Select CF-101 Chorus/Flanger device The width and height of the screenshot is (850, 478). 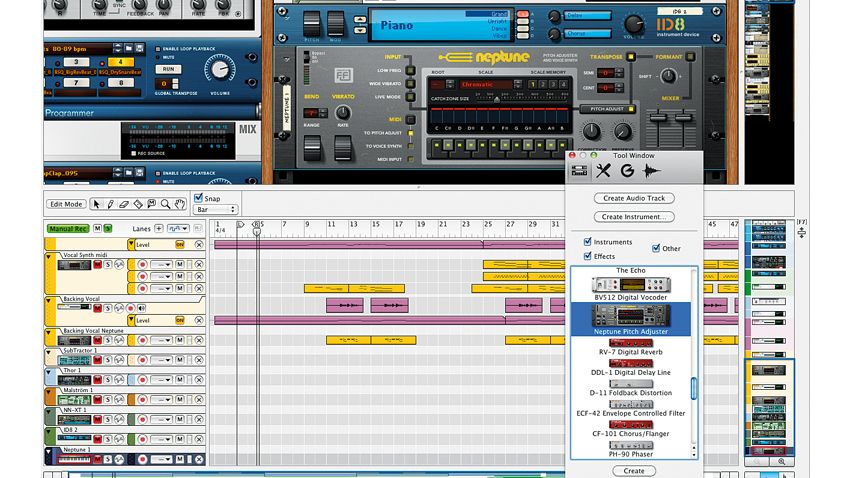[x=631, y=429]
